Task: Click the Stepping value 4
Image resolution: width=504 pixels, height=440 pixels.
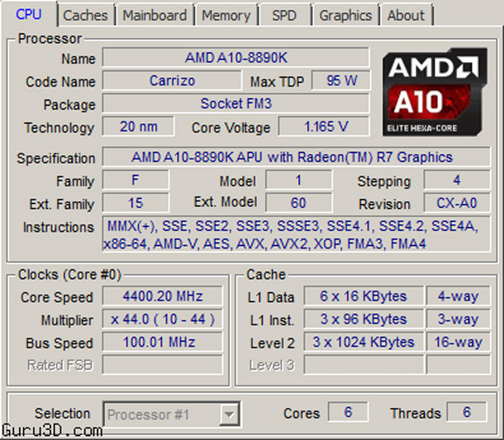Action: pos(457,180)
